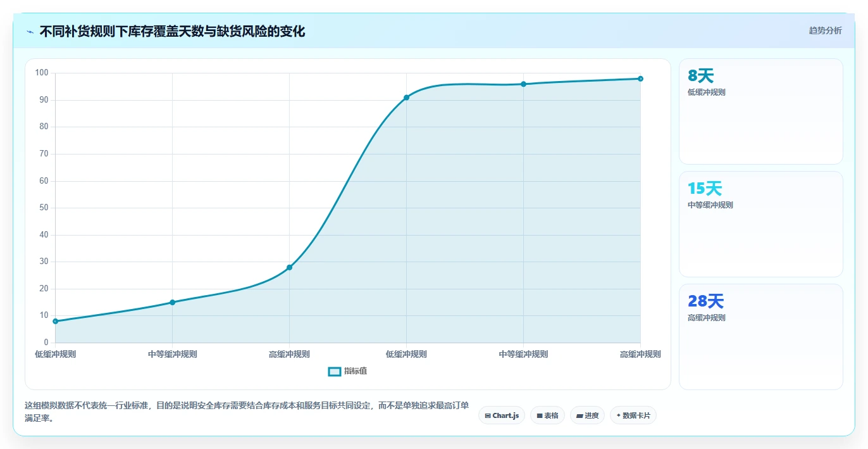Click the y-axis label 20
This screenshot has height=449, width=868.
44,289
